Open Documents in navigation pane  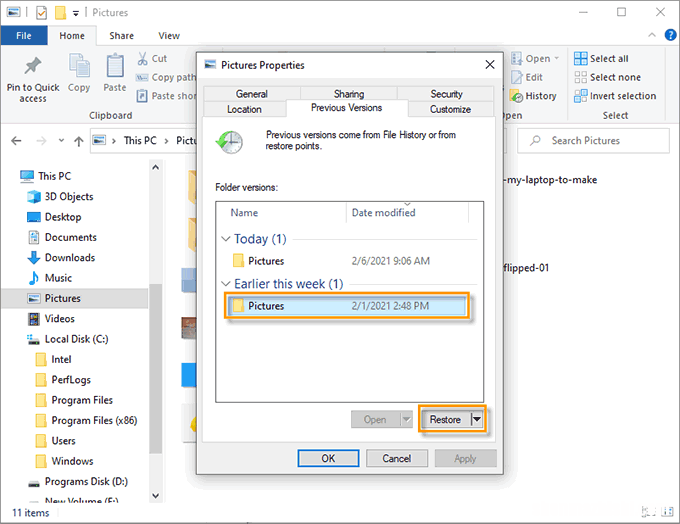pos(62,237)
